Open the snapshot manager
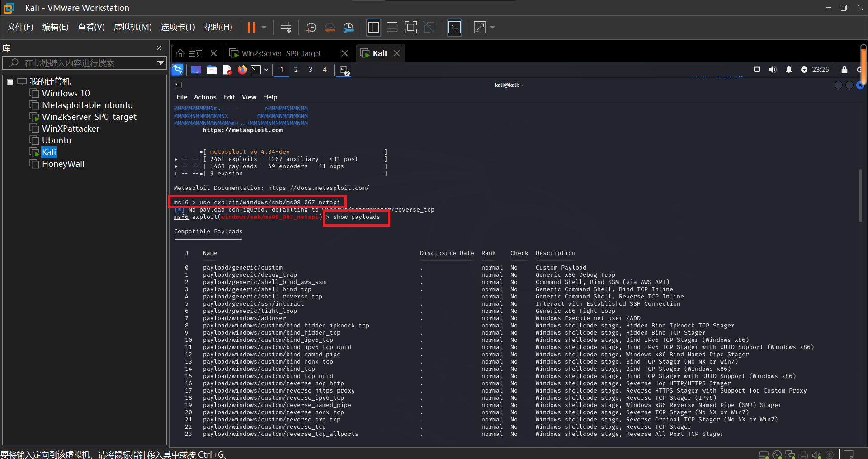 [x=348, y=28]
